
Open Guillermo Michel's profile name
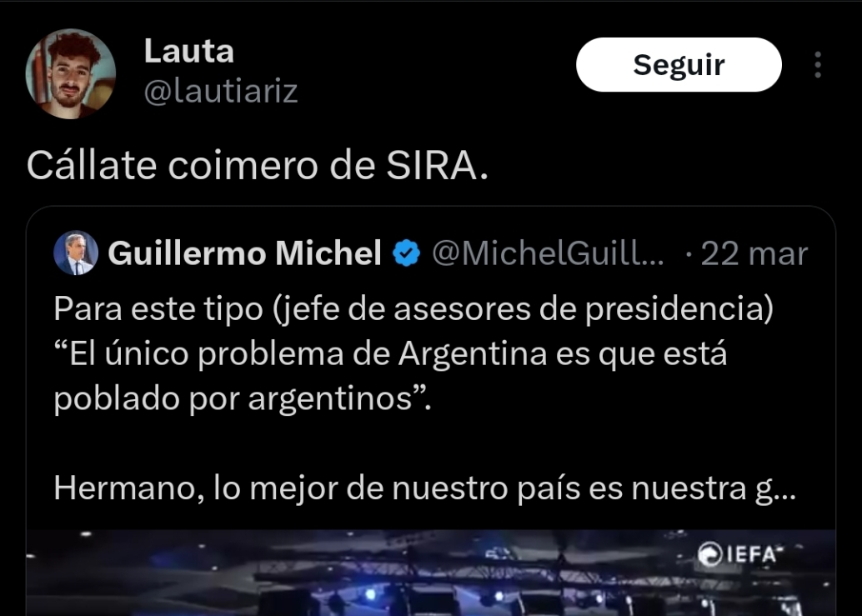click(244, 253)
